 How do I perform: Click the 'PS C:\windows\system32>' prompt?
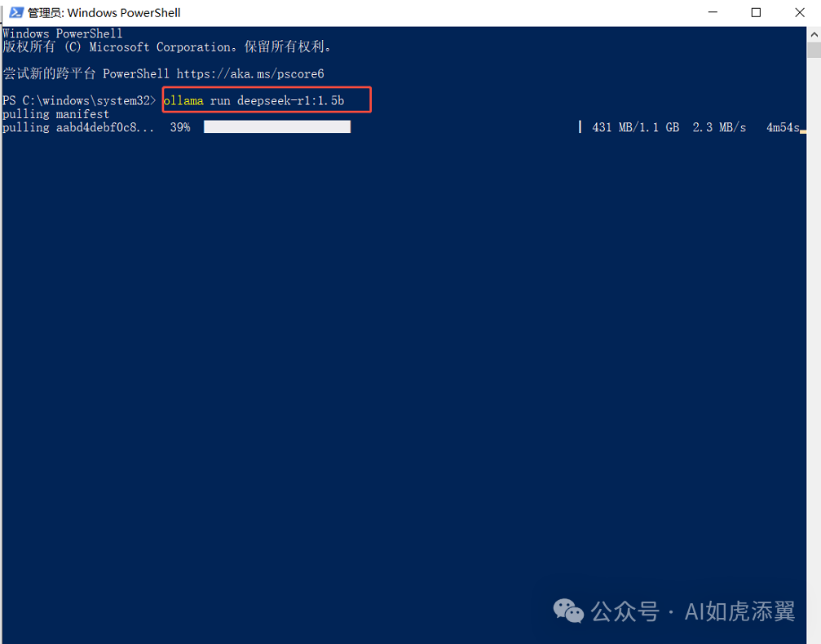coord(79,100)
